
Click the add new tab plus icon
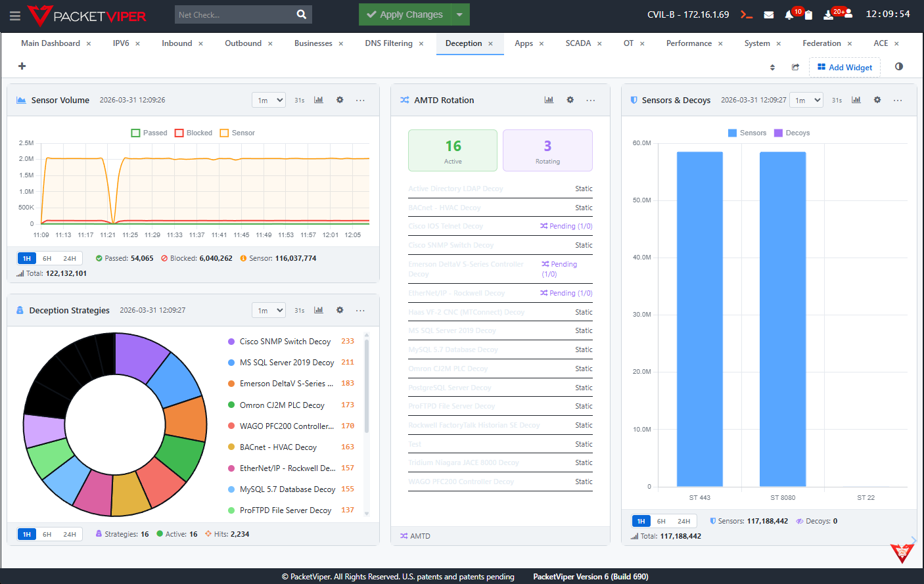[22, 66]
